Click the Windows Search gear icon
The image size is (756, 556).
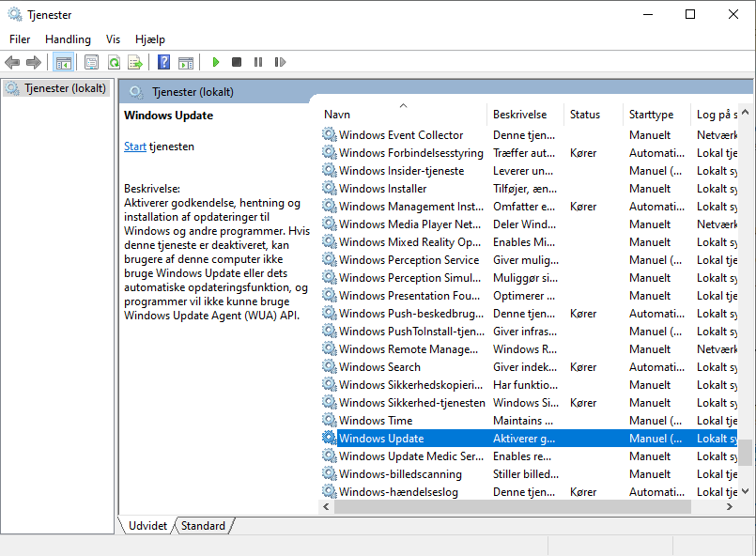coord(330,366)
